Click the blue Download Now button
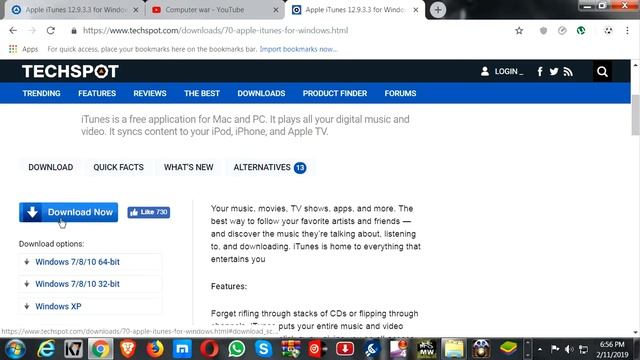Screen dimensions: 640x360 coord(69,212)
